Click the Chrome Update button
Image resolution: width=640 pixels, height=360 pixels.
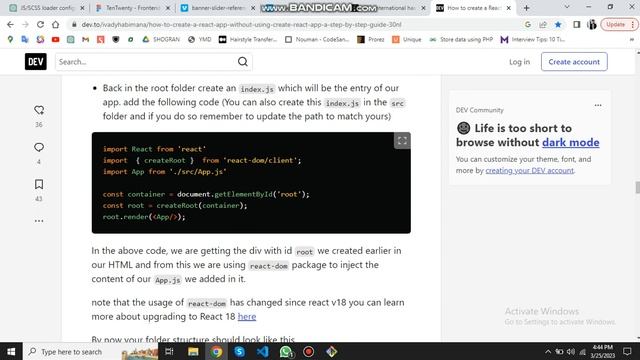619,24
